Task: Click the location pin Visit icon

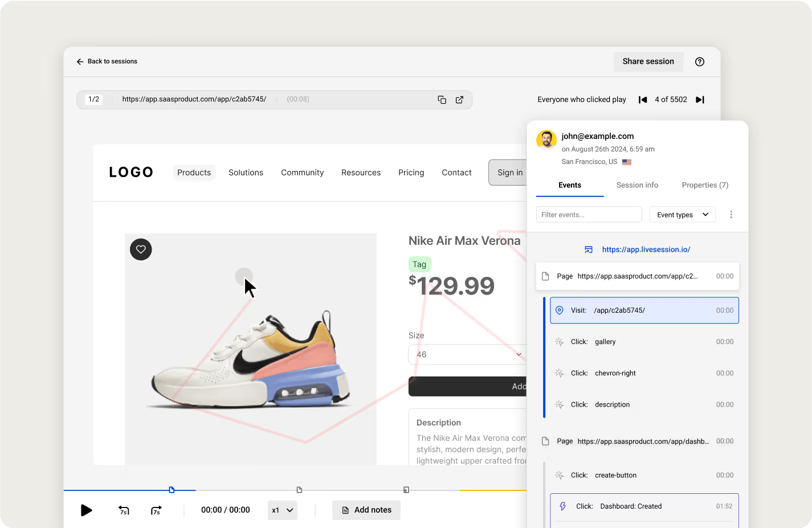Action: [560, 310]
